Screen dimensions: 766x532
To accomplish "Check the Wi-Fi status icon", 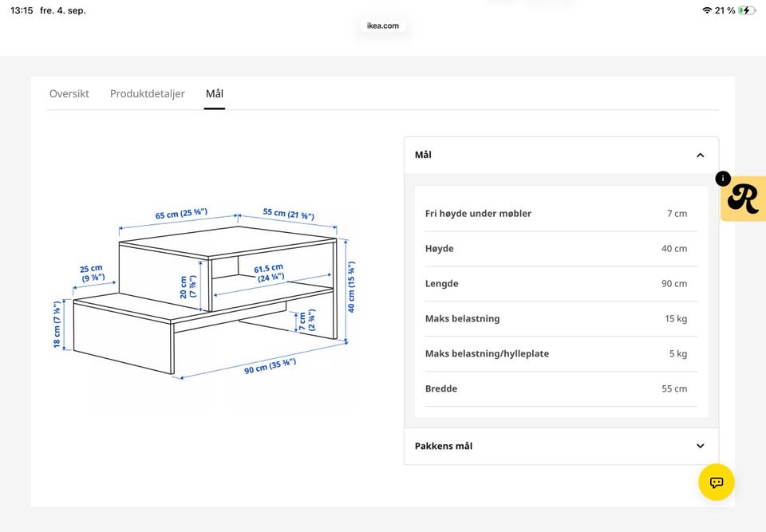I will click(706, 10).
